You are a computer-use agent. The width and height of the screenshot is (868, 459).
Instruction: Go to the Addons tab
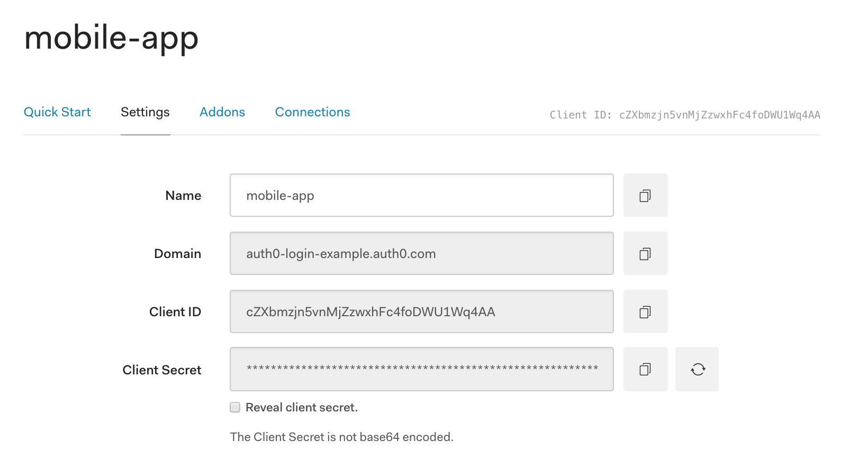click(222, 112)
